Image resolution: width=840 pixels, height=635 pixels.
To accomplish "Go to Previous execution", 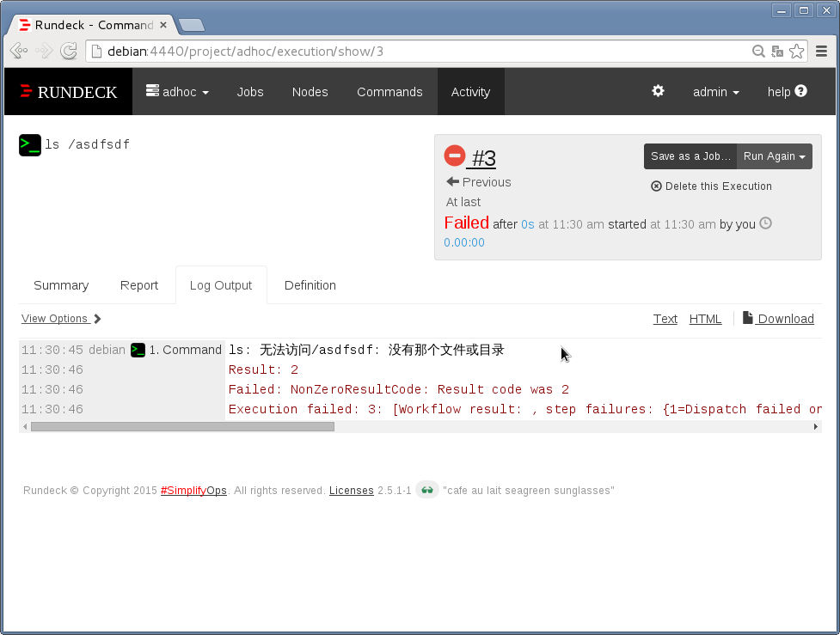I will (478, 182).
